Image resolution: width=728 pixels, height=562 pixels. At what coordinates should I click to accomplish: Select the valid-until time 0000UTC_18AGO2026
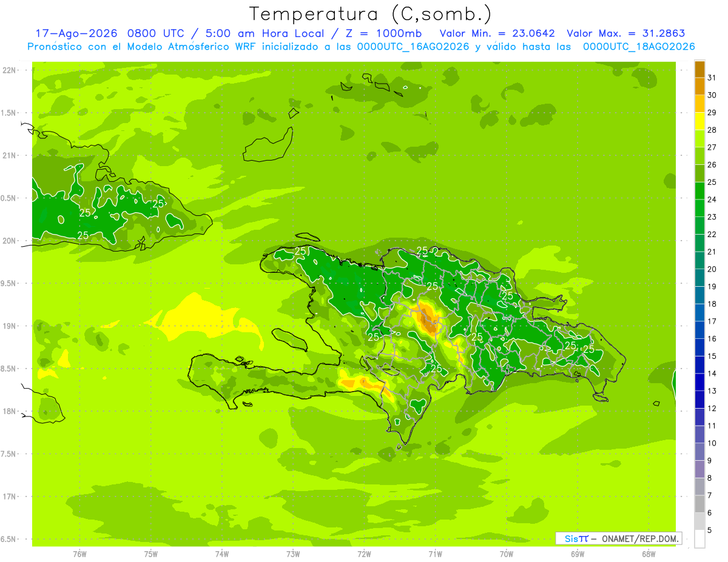tap(639, 47)
